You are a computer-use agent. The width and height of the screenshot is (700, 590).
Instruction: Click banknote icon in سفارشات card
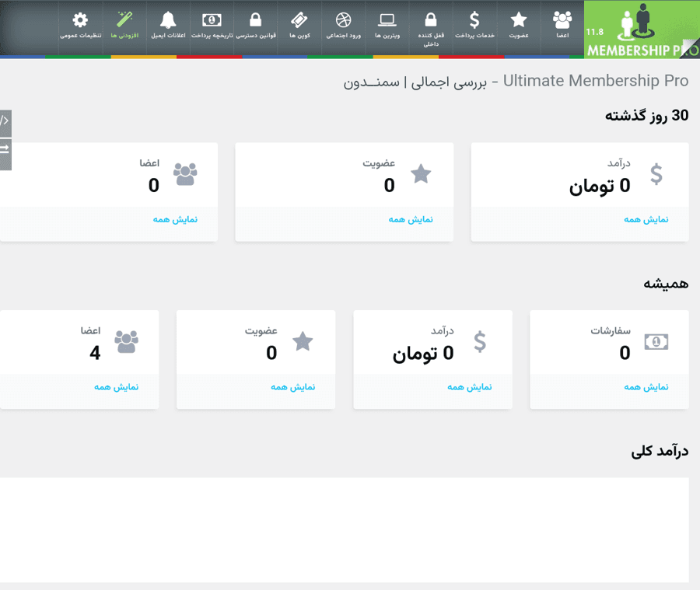tap(656, 342)
